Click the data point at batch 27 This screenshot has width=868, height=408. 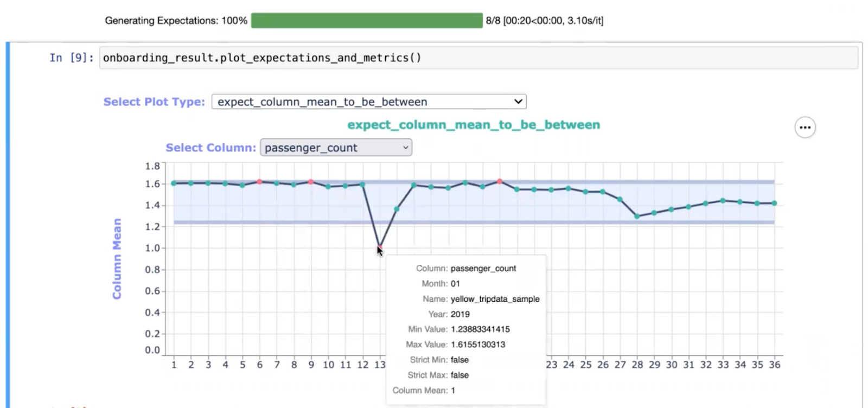coord(620,200)
